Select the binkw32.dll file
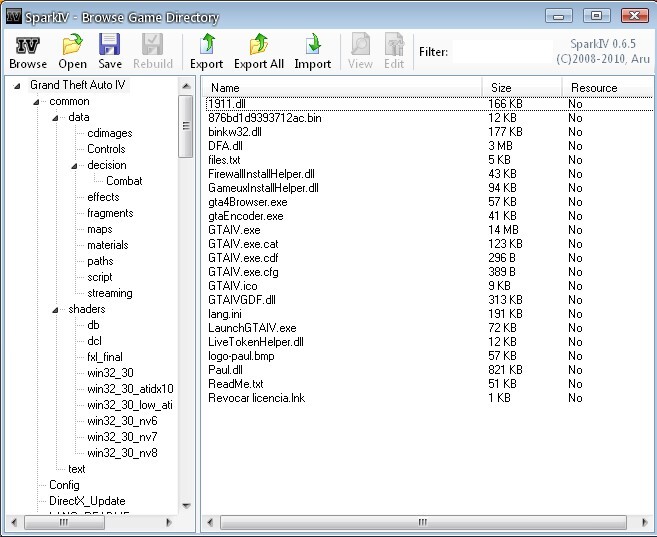 (x=235, y=132)
